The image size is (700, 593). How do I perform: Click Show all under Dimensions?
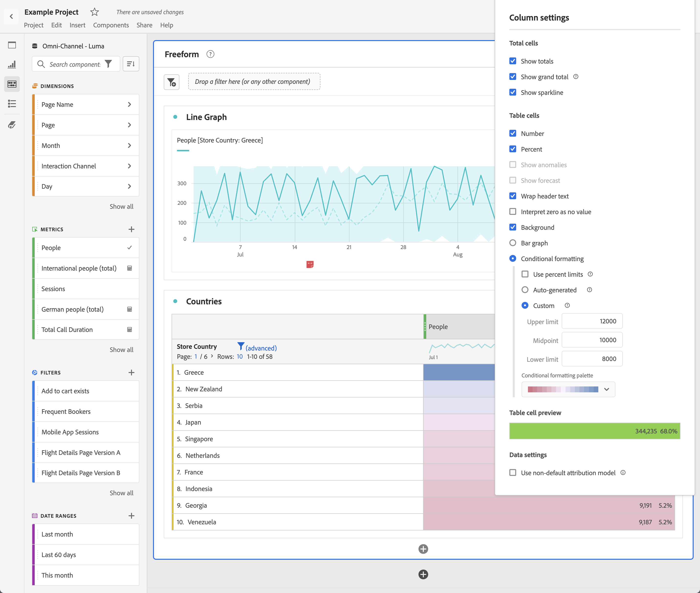[121, 206]
